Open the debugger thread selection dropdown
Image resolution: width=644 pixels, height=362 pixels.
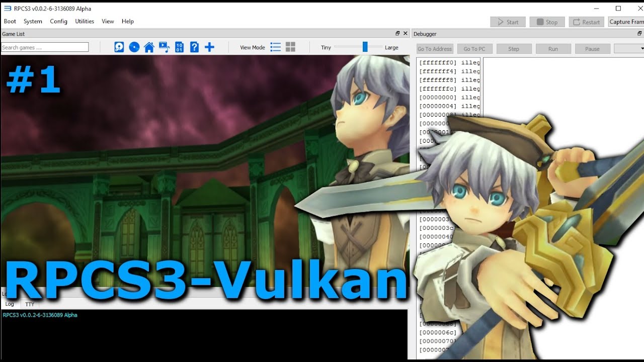coord(629,49)
